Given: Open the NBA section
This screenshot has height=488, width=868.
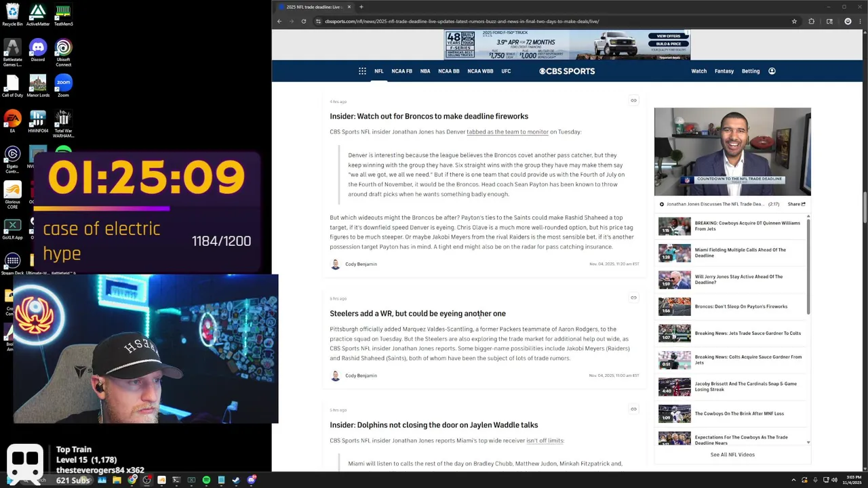Looking at the screenshot, I should 425,71.
